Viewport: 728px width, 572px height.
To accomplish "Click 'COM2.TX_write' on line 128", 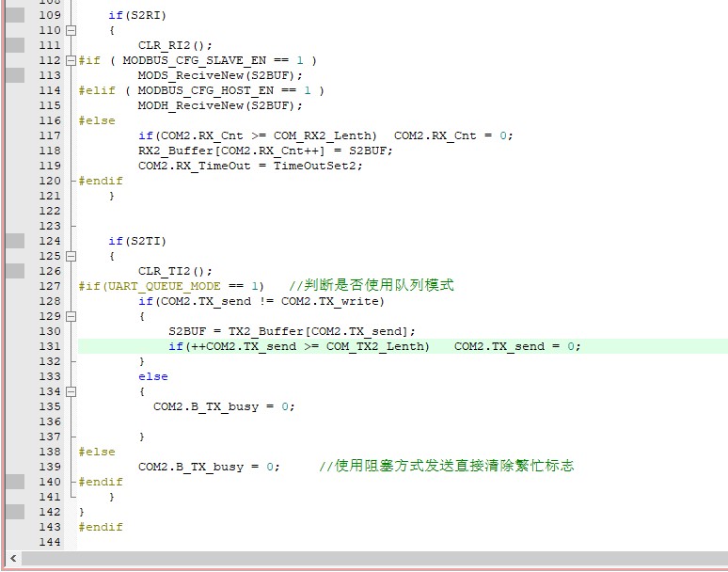I will coord(330,301).
